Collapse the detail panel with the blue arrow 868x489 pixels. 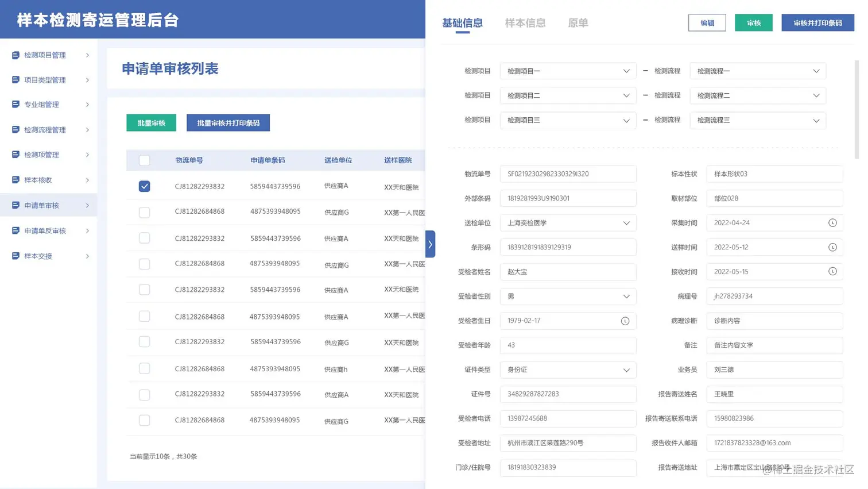click(430, 244)
